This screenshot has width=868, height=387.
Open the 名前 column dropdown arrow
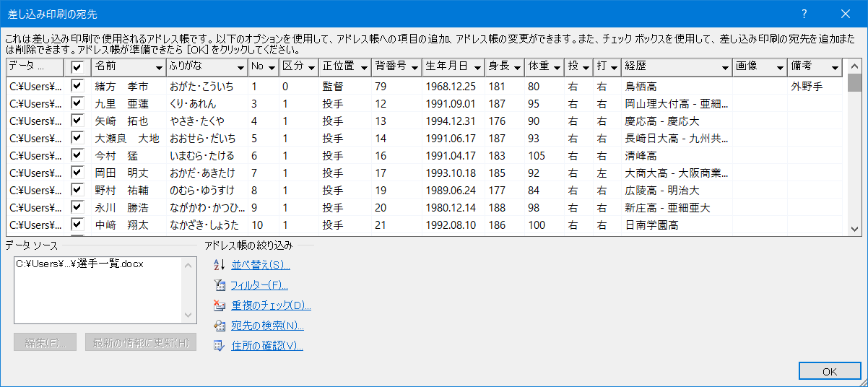pos(157,67)
